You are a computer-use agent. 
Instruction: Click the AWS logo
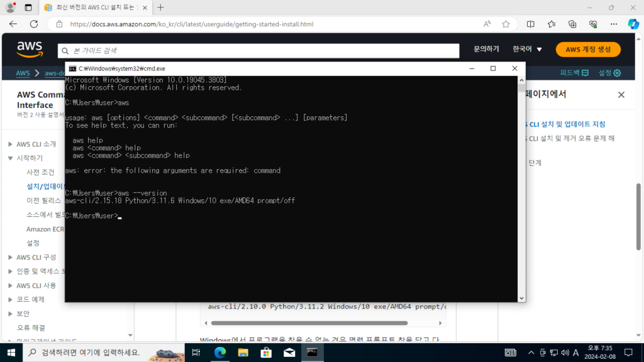pyautogui.click(x=30, y=49)
